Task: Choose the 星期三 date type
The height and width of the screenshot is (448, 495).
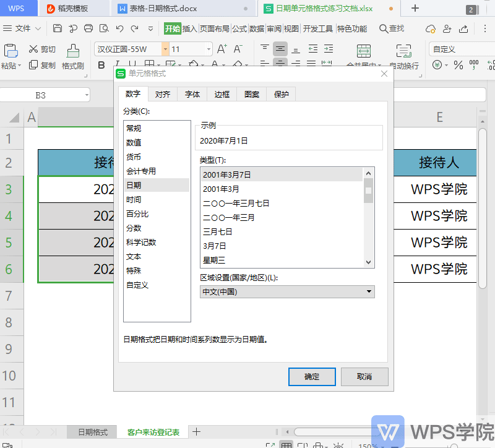Action: click(x=214, y=260)
